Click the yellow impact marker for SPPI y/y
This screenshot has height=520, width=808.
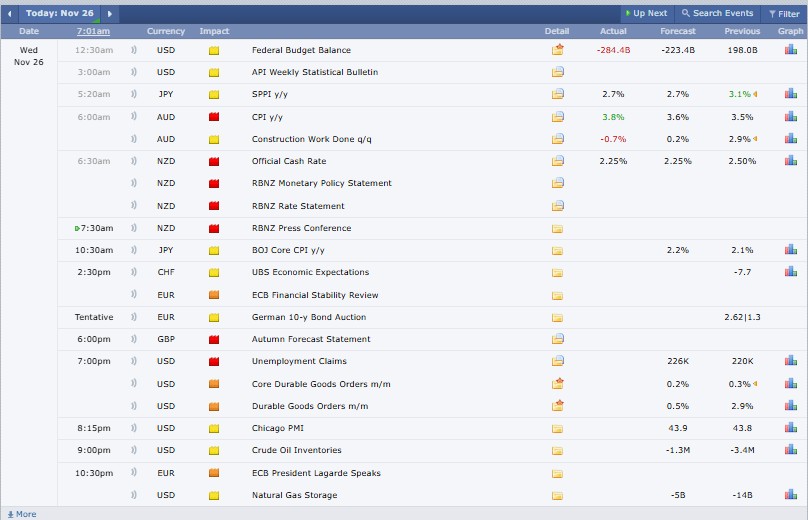pos(214,95)
